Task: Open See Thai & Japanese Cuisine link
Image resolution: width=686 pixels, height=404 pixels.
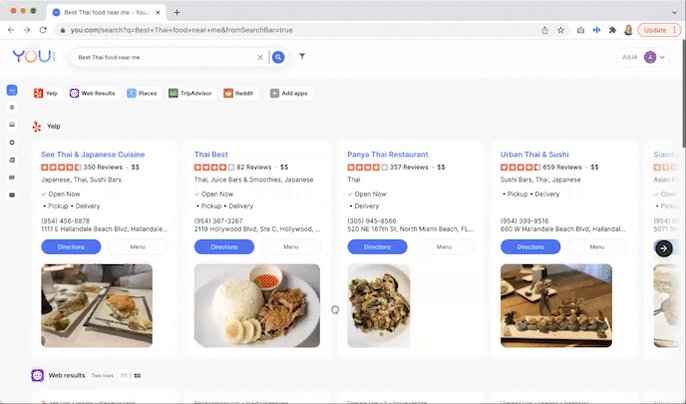Action: tap(93, 155)
